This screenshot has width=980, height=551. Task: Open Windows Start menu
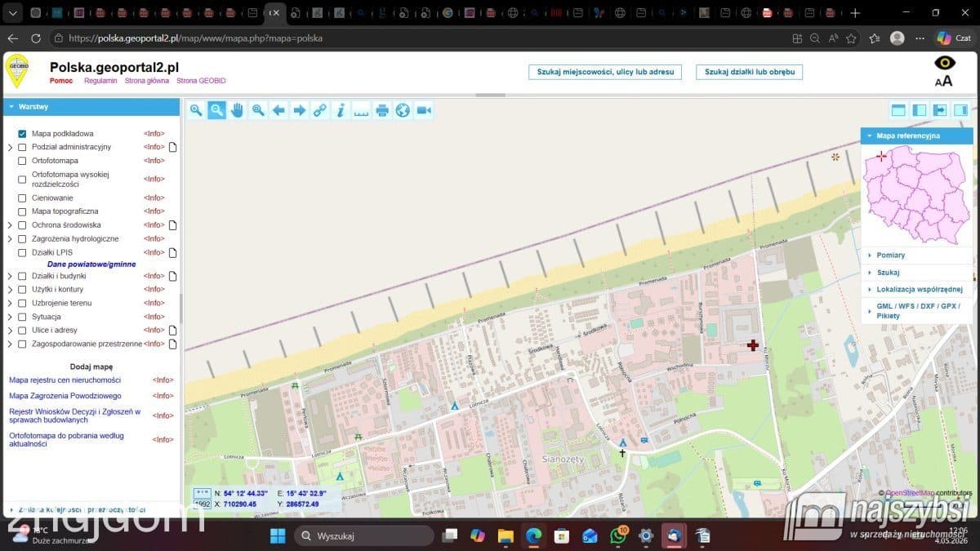277,535
